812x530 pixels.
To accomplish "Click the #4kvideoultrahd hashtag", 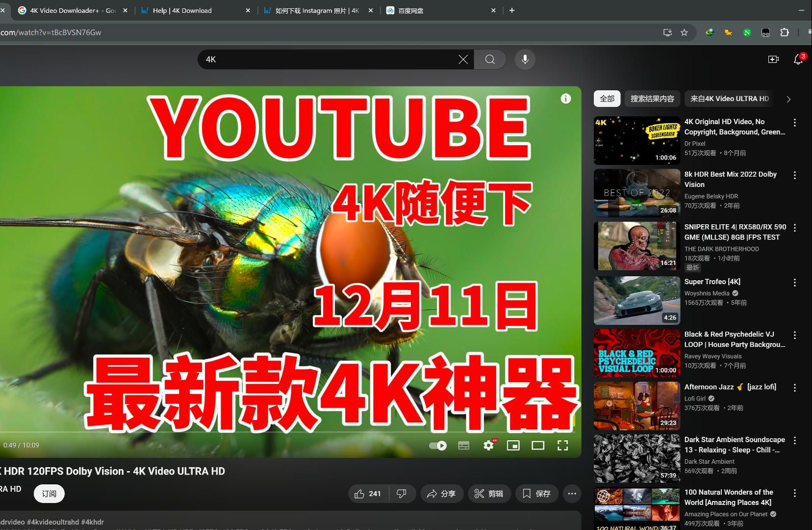I will pyautogui.click(x=53, y=522).
